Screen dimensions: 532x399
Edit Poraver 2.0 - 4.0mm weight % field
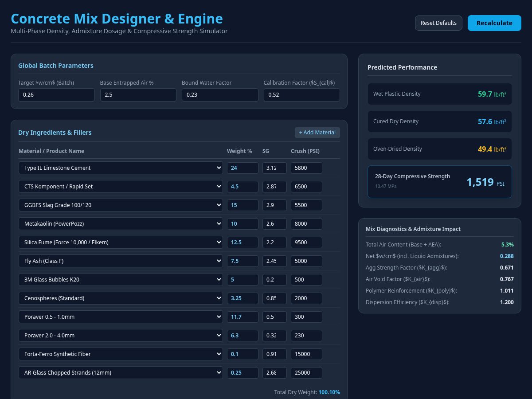point(243,336)
